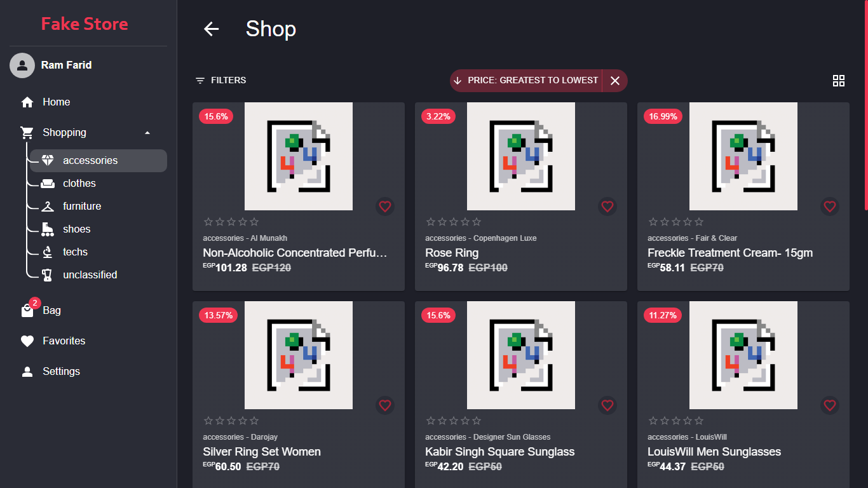Collapse the Shopping menu section
Screen dimensions: 868x488
pyautogui.click(x=147, y=133)
